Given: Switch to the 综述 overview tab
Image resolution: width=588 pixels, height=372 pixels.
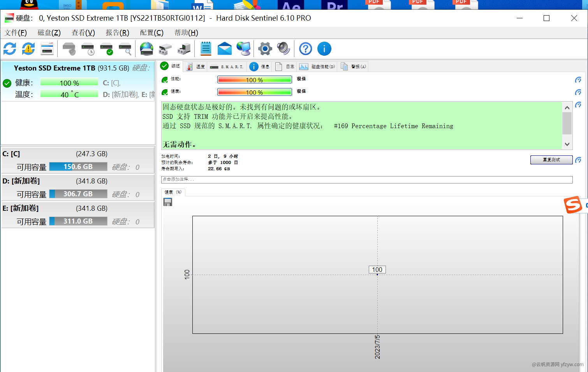Looking at the screenshot, I should point(171,66).
